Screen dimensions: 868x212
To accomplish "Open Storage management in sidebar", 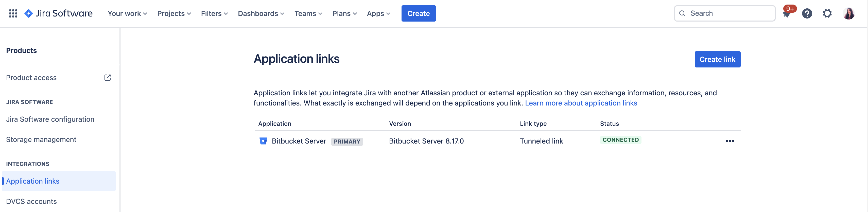I will tap(41, 139).
